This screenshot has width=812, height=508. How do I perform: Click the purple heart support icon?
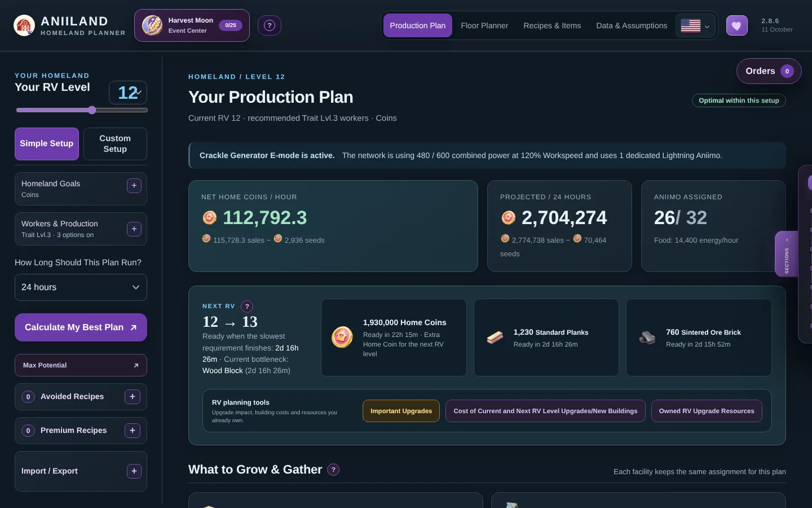(x=737, y=25)
